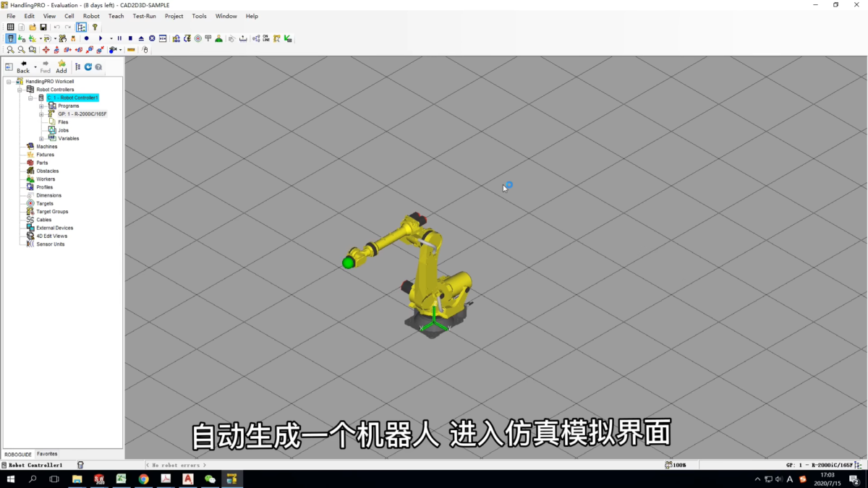Collapse the HandlingPRO Workcell node
868x488 pixels.
[x=9, y=82]
